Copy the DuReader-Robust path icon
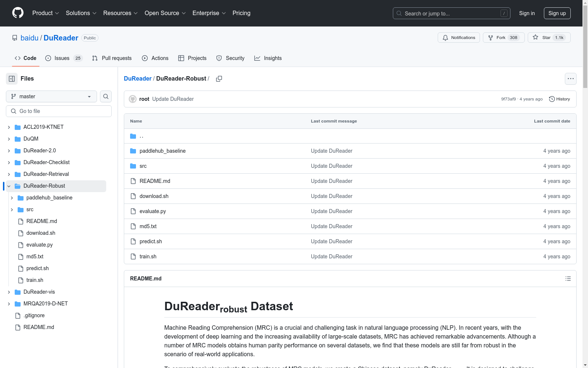This screenshot has width=588, height=368. coord(219,79)
